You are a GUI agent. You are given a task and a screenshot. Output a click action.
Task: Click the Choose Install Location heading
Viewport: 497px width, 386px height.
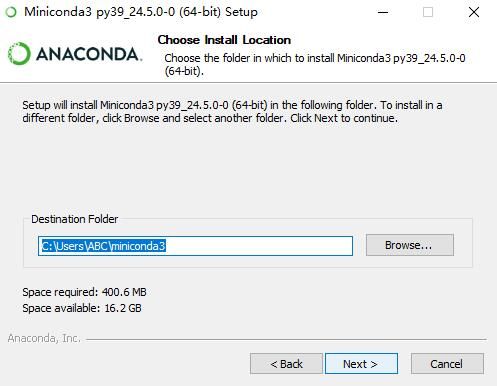pos(224,40)
